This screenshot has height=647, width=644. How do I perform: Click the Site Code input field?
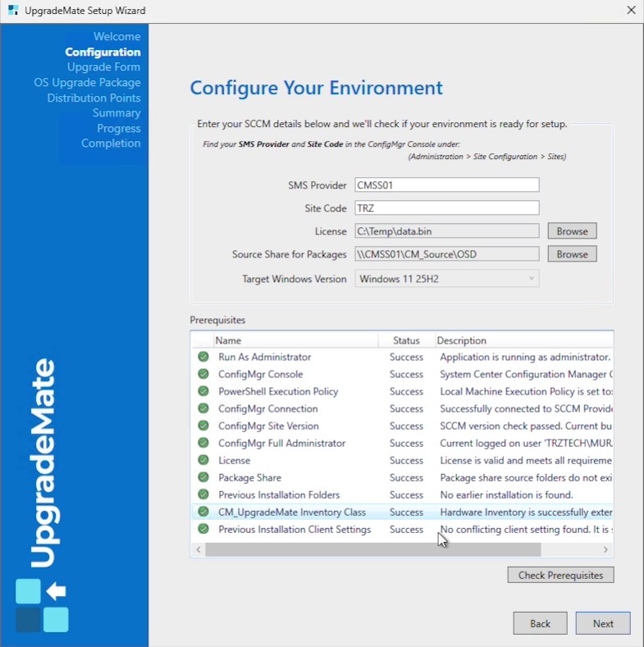[x=446, y=208]
